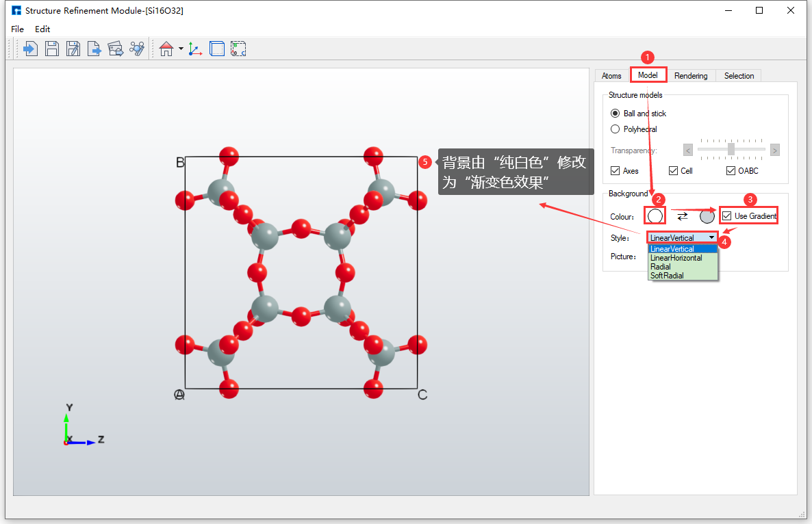The image size is (812, 524).
Task: Uncheck the Use Gradient checkbox
Action: coord(726,216)
